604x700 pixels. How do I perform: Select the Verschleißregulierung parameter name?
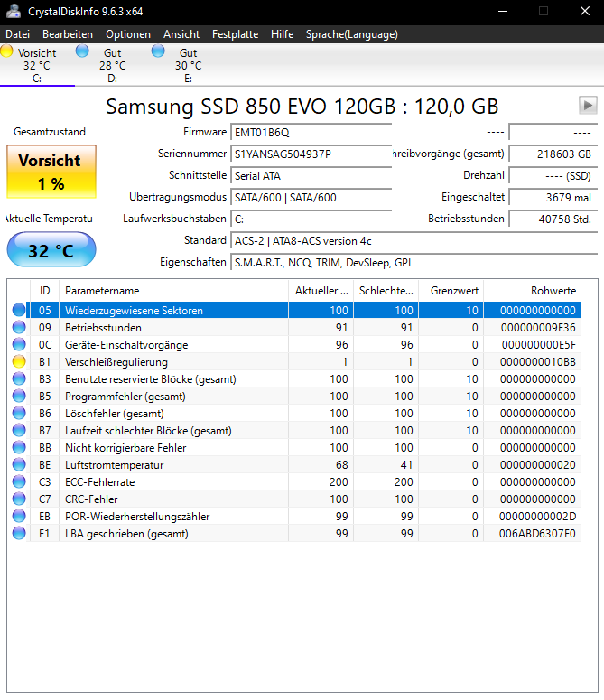[116, 362]
